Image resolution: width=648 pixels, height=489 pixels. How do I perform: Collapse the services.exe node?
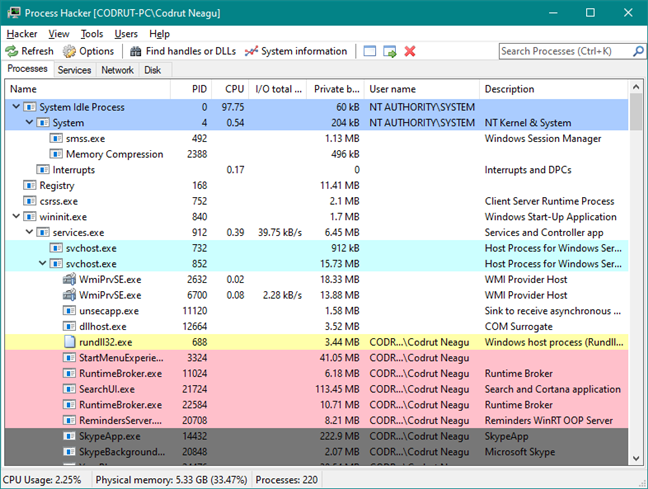point(29,232)
